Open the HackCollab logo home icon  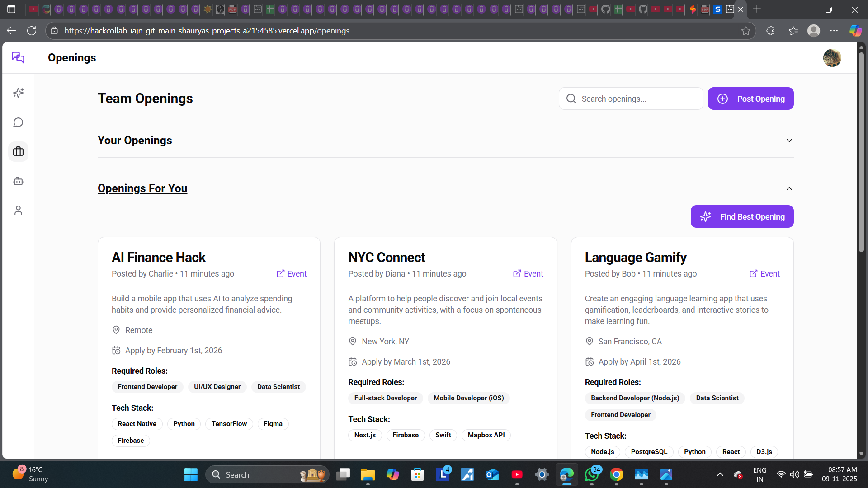(x=18, y=57)
